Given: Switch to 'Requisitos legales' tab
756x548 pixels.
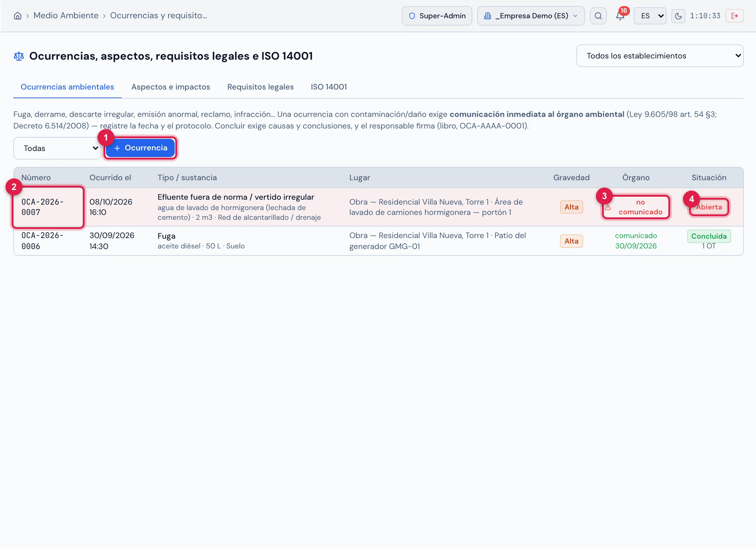Looking at the screenshot, I should pyautogui.click(x=260, y=87).
